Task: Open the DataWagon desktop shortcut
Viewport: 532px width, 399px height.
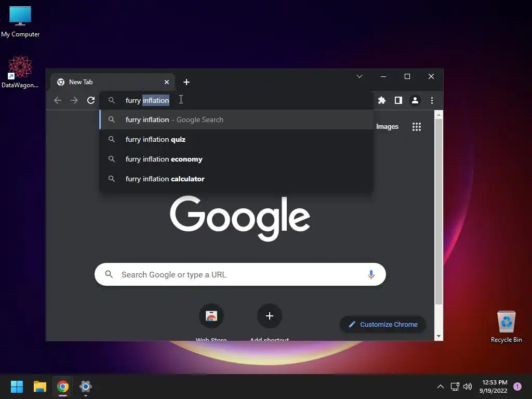Action: click(20, 72)
